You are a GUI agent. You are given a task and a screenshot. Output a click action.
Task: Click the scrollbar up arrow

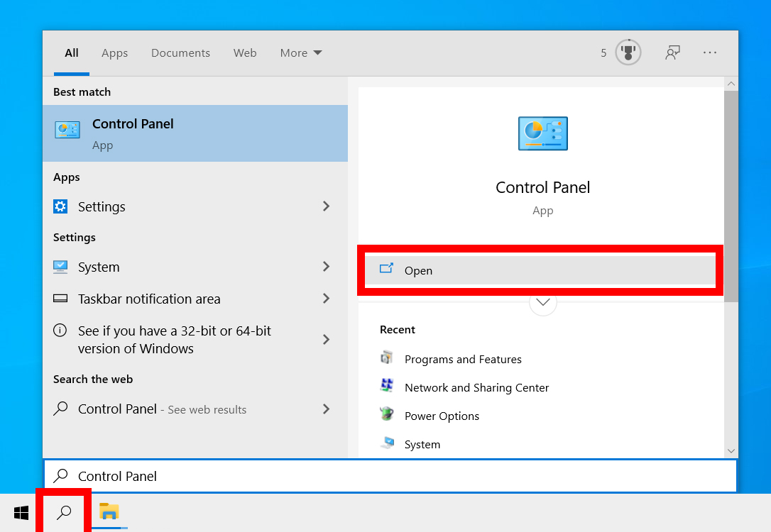coord(731,84)
